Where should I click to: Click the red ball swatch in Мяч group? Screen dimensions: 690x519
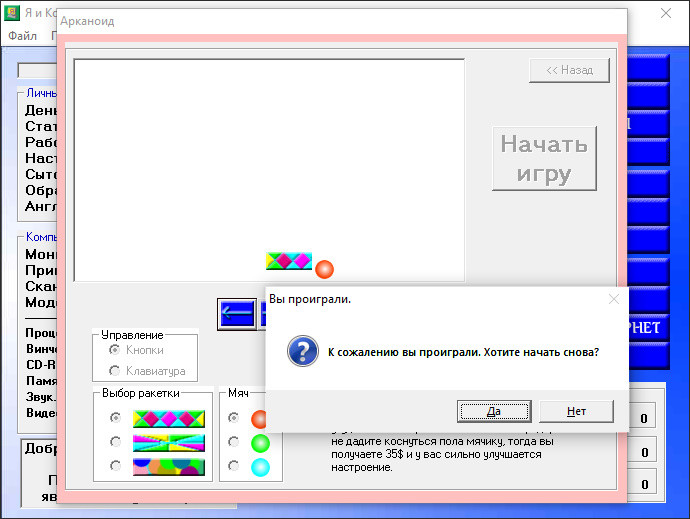tap(259, 419)
